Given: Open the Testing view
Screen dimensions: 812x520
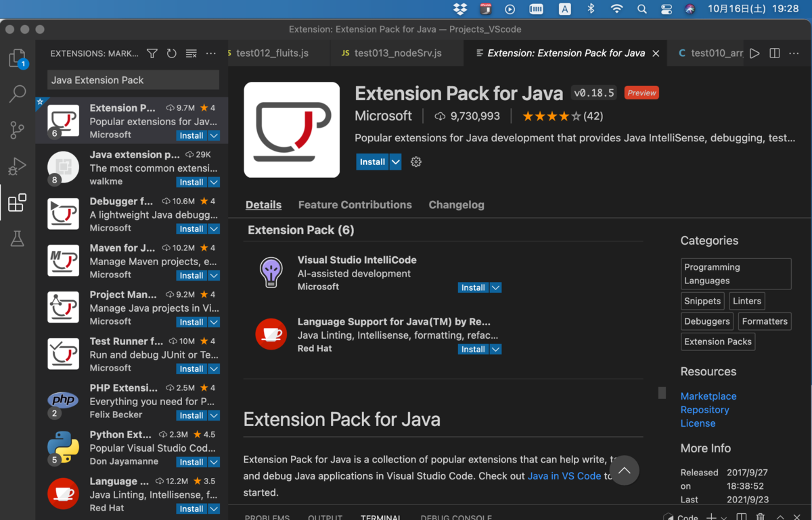Looking at the screenshot, I should tap(17, 238).
